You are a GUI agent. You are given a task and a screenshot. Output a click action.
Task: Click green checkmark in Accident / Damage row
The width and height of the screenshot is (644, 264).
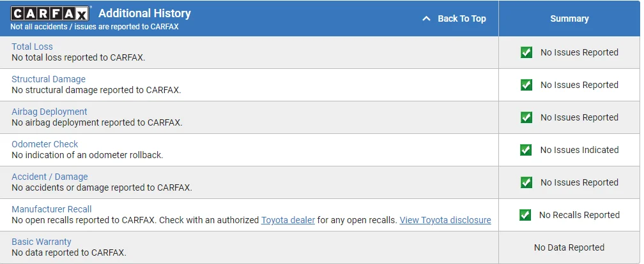coord(526,182)
